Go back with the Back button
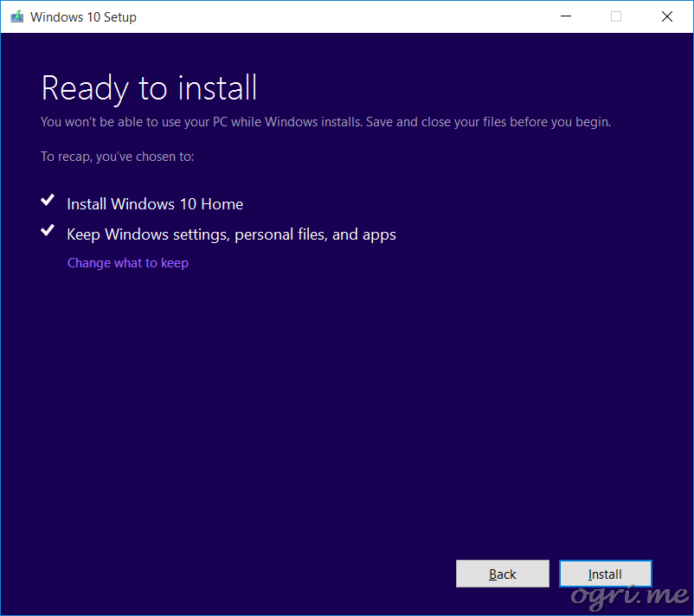 click(503, 574)
